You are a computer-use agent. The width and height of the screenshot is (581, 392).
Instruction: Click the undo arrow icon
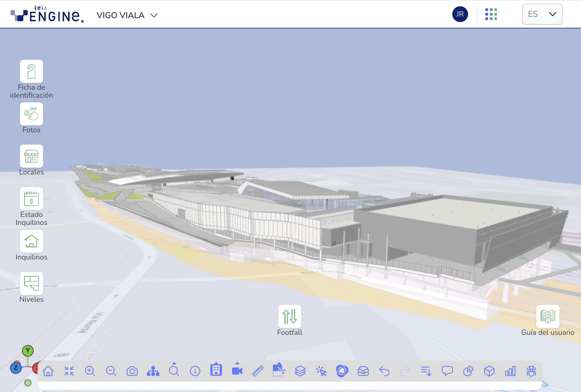[x=384, y=371]
